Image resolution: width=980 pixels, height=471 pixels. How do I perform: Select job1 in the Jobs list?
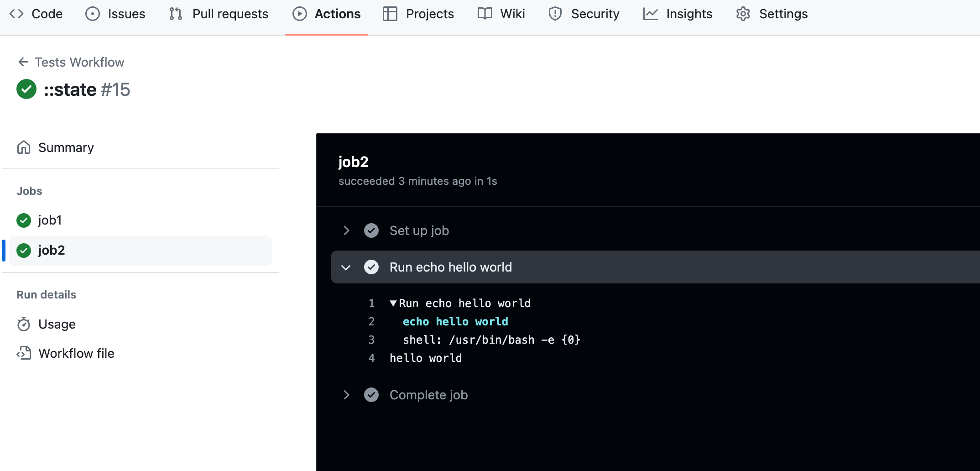[50, 220]
